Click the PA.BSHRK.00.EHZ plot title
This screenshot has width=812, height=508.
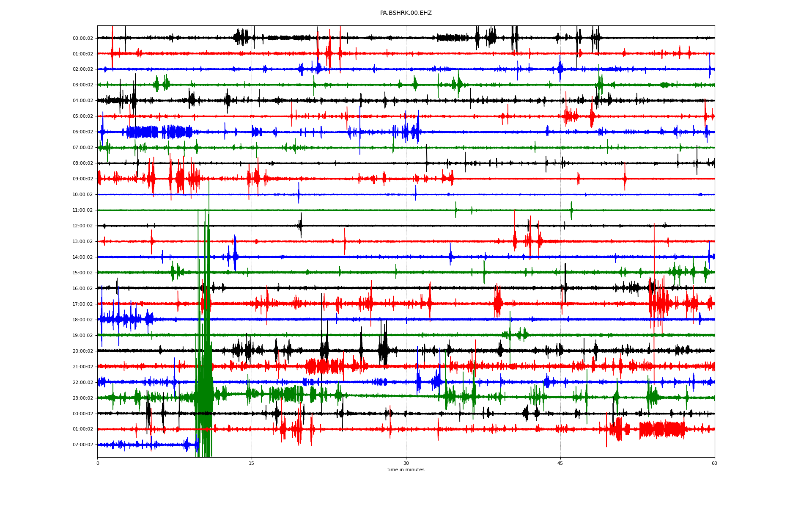[406, 13]
